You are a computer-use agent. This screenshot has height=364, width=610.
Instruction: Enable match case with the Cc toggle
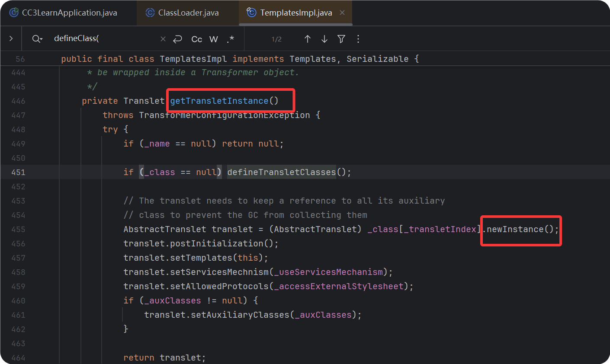pos(196,38)
